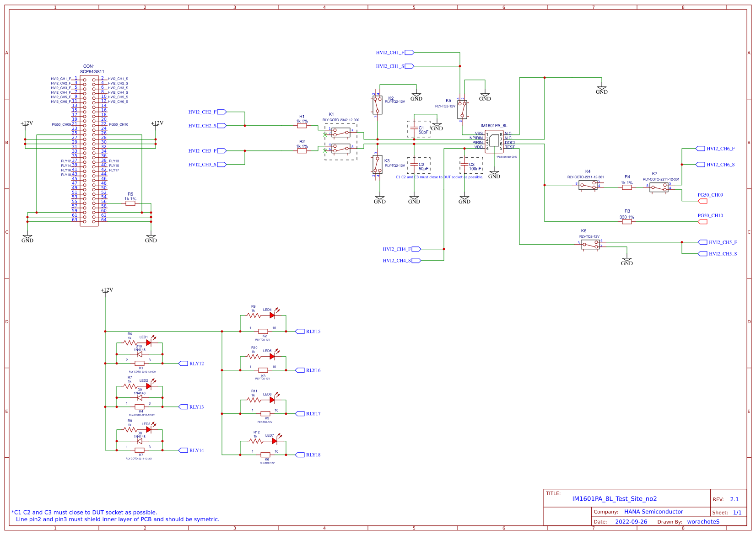The height and width of the screenshot is (535, 756).
Task: Select relay K4 RLY-COTO-2211-12-301
Action: tap(587, 185)
